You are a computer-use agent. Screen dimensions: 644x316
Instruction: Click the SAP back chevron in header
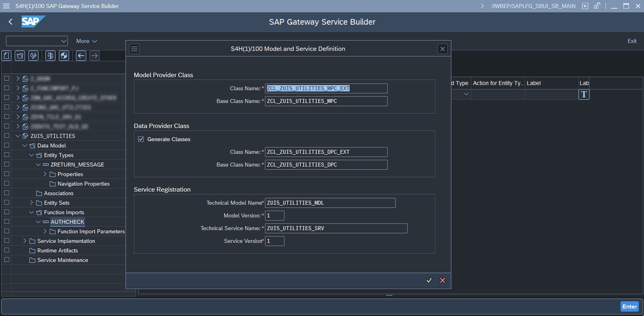[11, 22]
